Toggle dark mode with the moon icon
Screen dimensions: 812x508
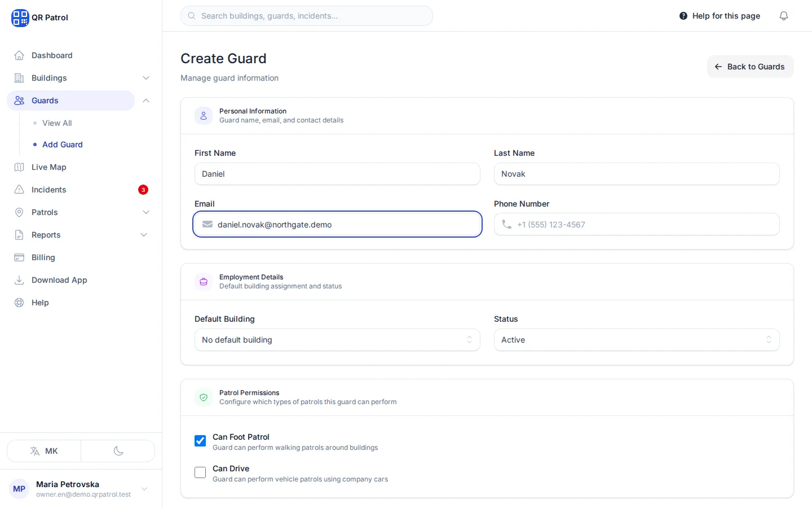(118, 451)
